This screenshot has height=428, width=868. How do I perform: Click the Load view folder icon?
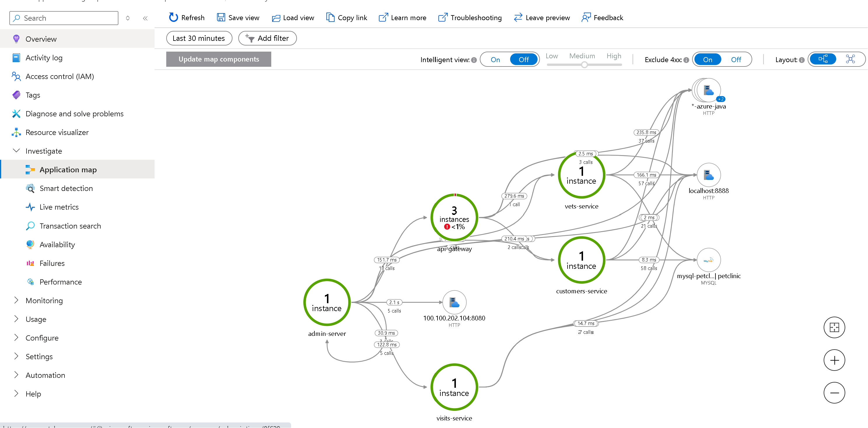276,18
